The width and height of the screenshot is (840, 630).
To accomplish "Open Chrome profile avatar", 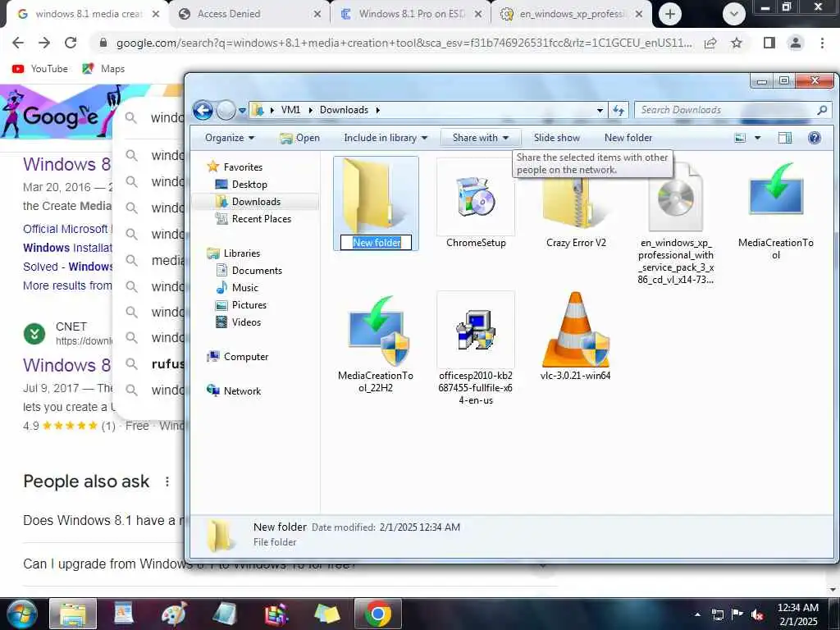I will (796, 43).
